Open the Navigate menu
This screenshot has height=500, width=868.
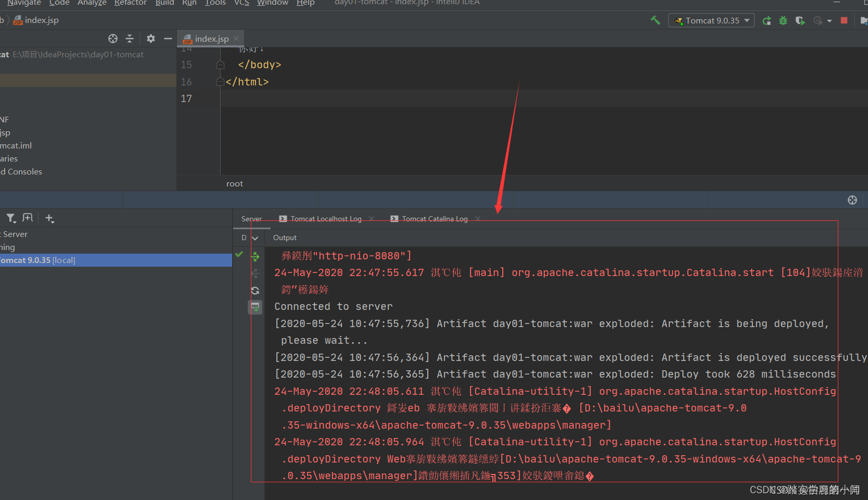tap(24, 3)
